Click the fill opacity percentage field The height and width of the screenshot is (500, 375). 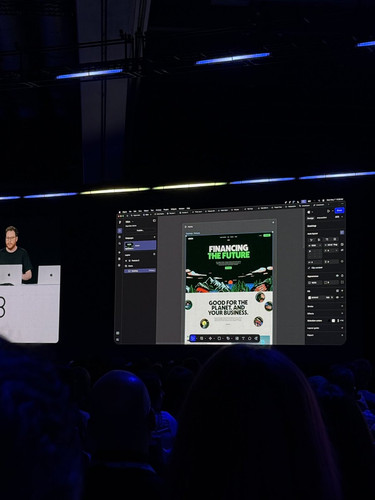pos(328,298)
